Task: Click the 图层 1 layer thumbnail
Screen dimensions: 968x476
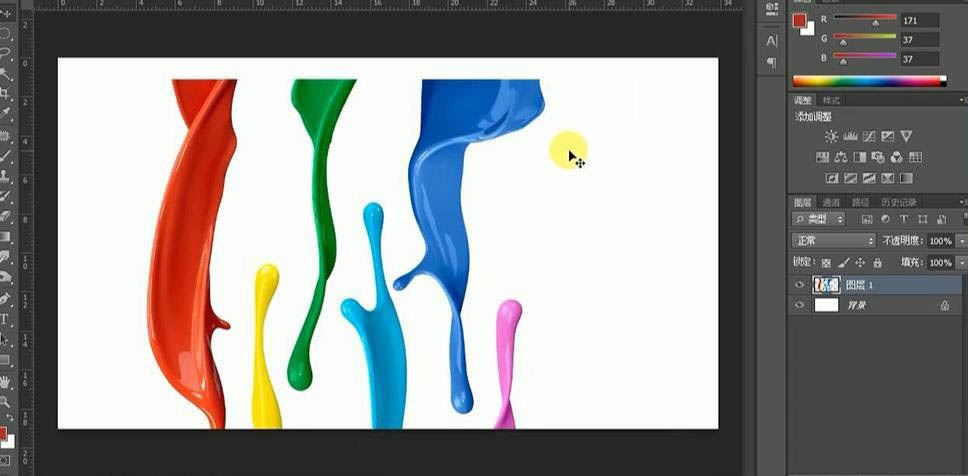Action: (826, 285)
